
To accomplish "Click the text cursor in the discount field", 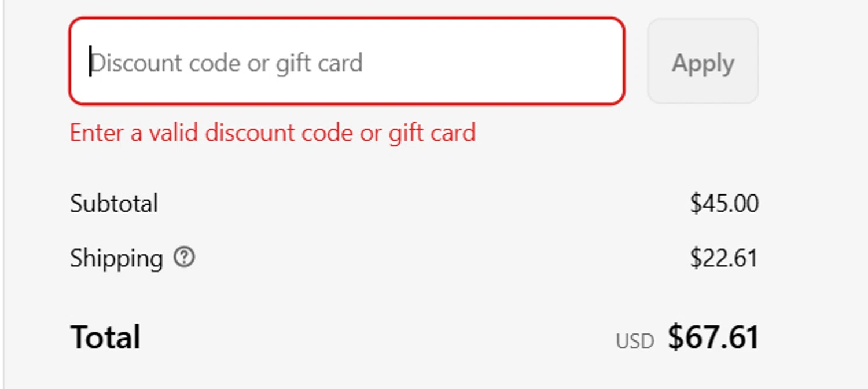I will pyautogui.click(x=90, y=61).
